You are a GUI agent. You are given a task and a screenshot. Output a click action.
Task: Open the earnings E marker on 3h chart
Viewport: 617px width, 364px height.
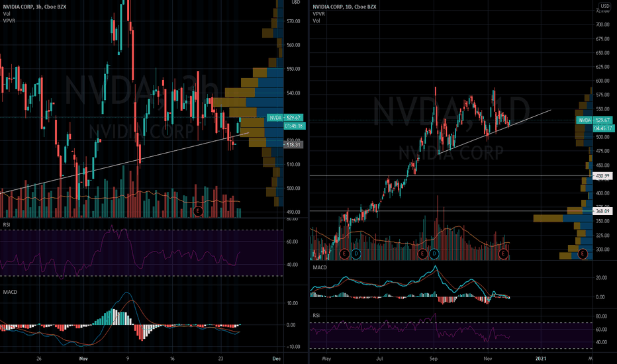pos(198,211)
